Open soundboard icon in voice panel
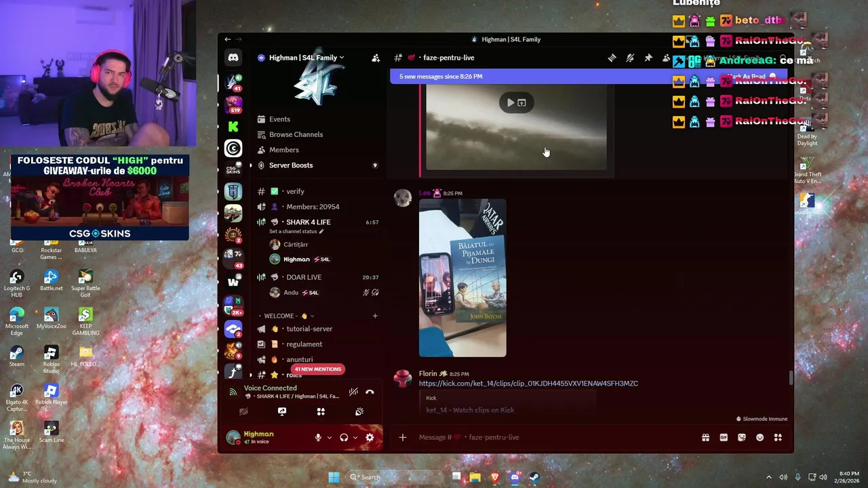This screenshot has height=488, width=868. 359,411
